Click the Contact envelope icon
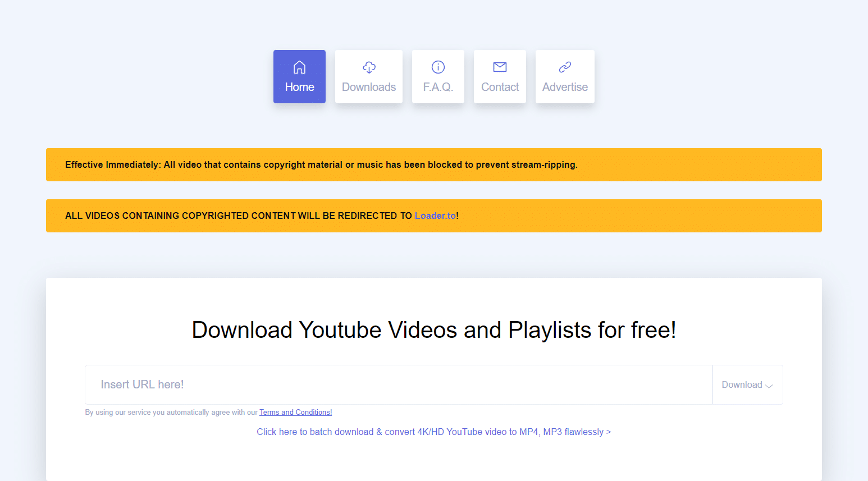Screen dimensions: 868x481 pyautogui.click(x=500, y=67)
